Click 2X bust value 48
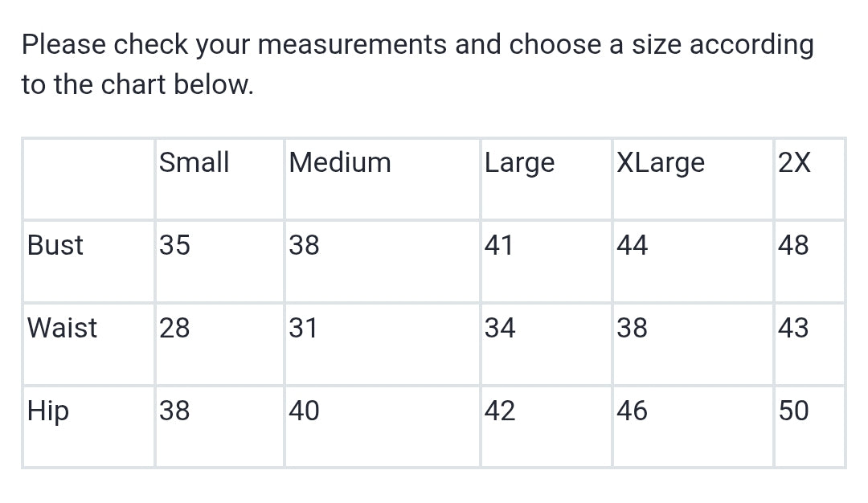Image resolution: width=868 pixels, height=503 pixels. click(x=793, y=245)
